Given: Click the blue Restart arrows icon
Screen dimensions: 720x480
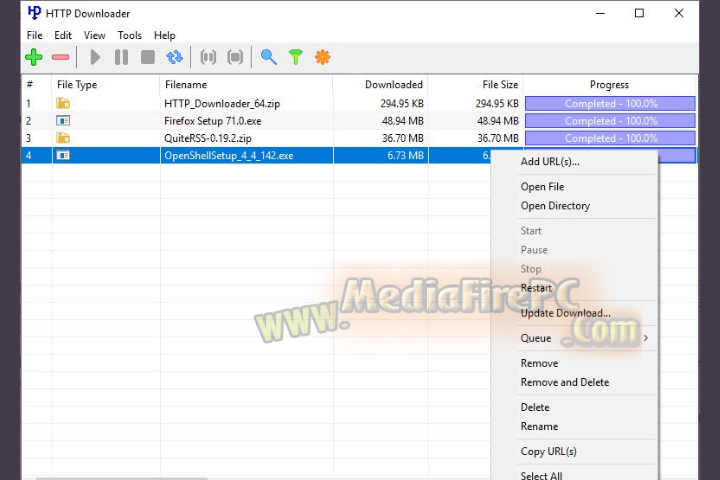Looking at the screenshot, I should [x=174, y=57].
